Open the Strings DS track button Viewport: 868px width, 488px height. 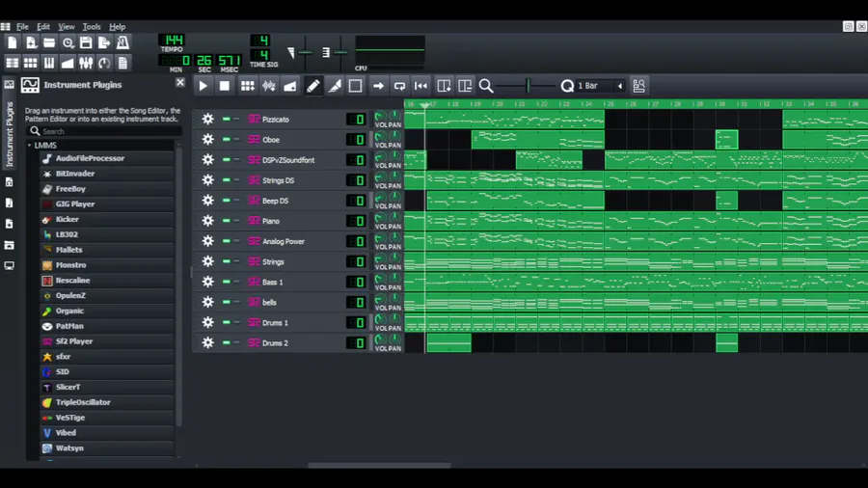294,179
